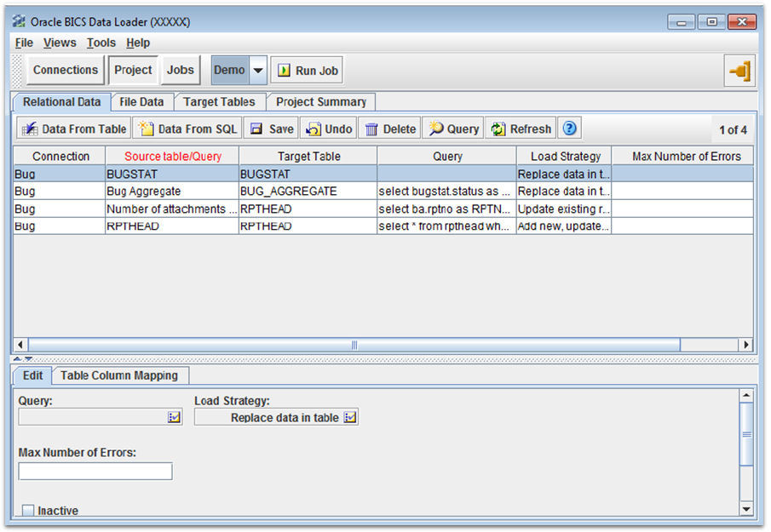771x532 pixels.
Task: Click the vertical scrollbar thumb in Edit pane
Action: (746, 434)
